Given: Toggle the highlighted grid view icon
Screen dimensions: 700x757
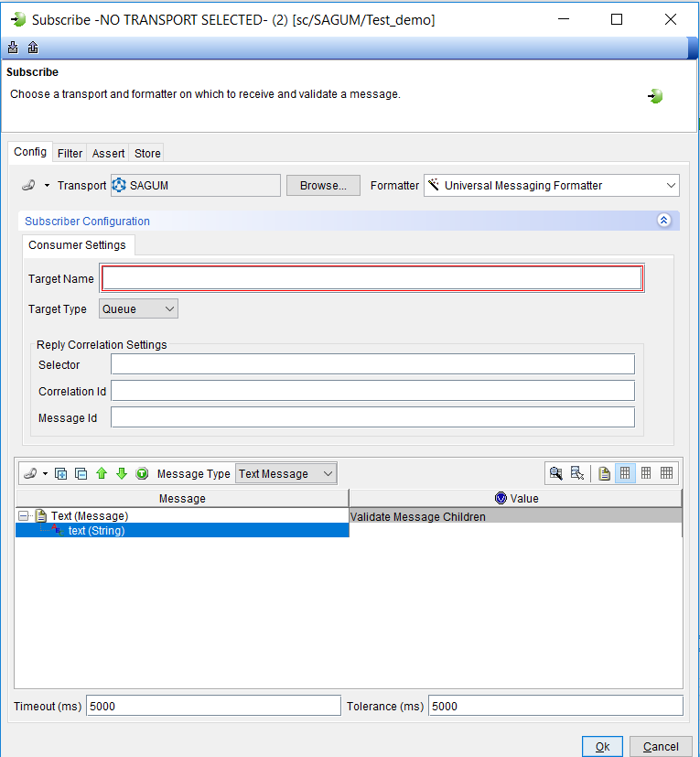Looking at the screenshot, I should pyautogui.click(x=625, y=473).
